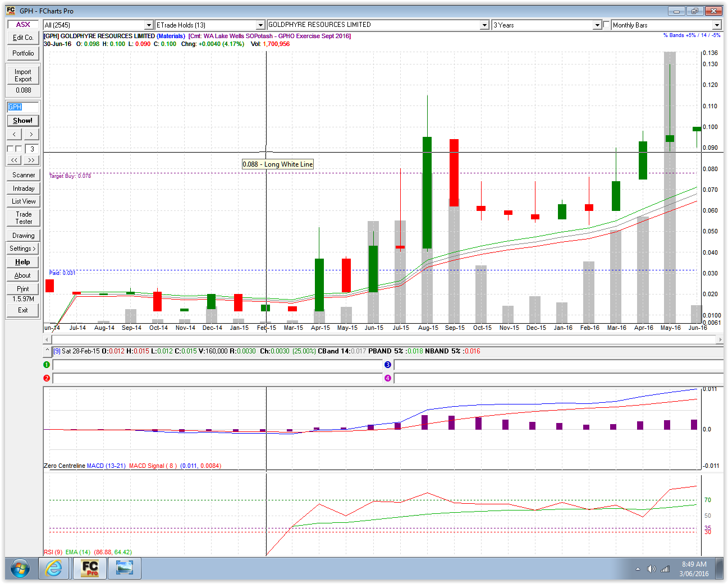Click the ASX exchange label
728x584 pixels.
23,24
